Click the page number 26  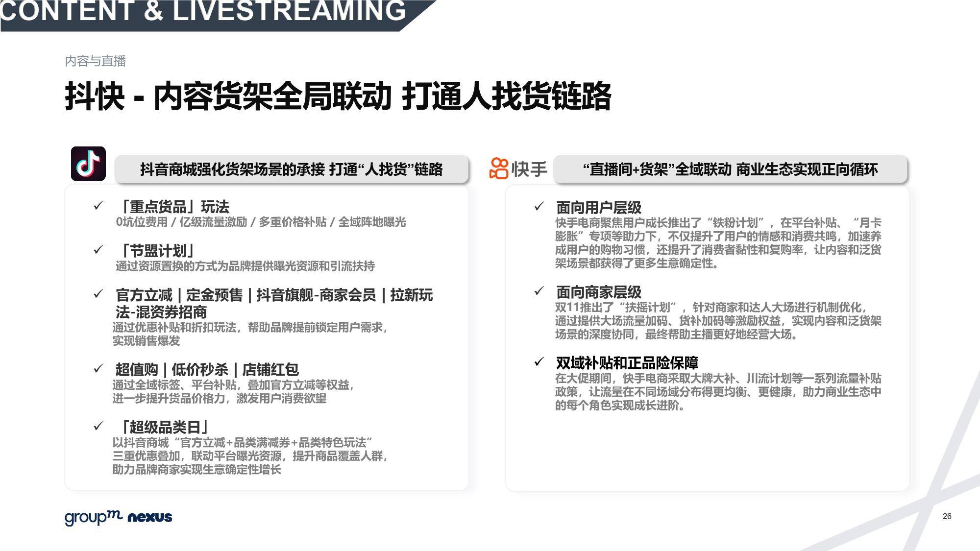point(947,516)
